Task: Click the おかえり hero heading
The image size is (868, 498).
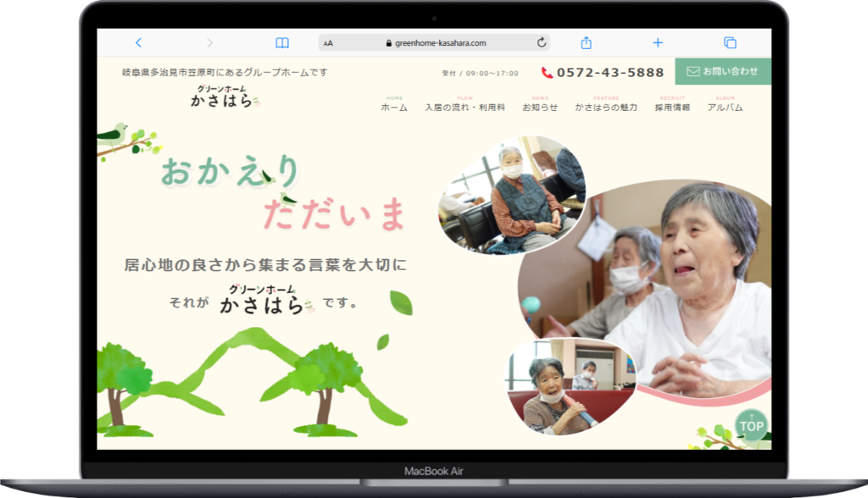Action: click(x=231, y=171)
